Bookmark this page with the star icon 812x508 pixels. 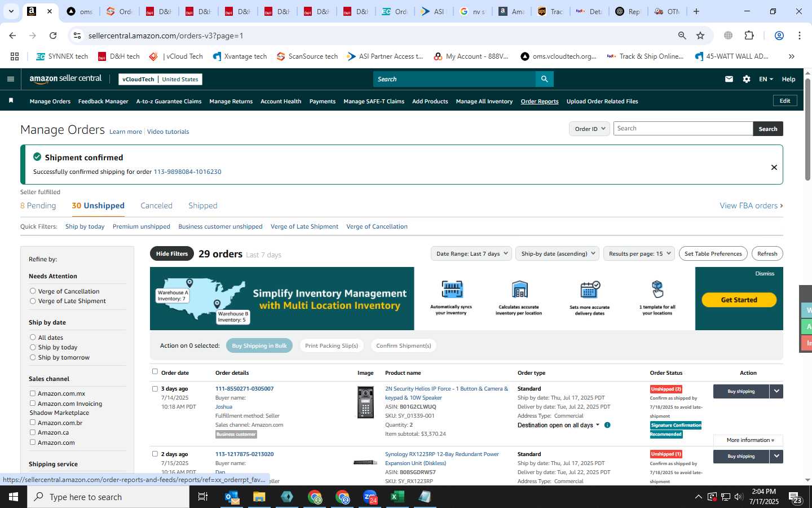(x=700, y=36)
